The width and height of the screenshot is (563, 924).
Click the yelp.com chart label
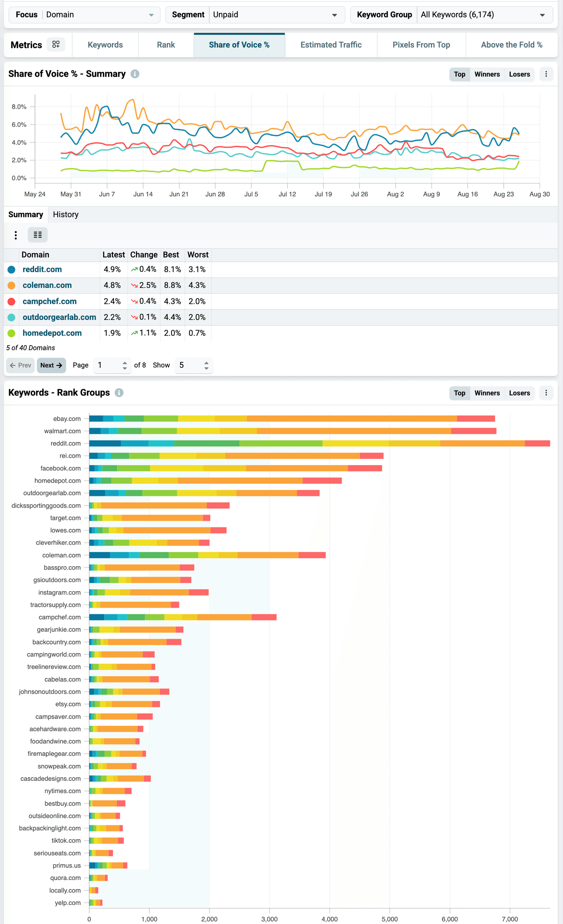68,903
